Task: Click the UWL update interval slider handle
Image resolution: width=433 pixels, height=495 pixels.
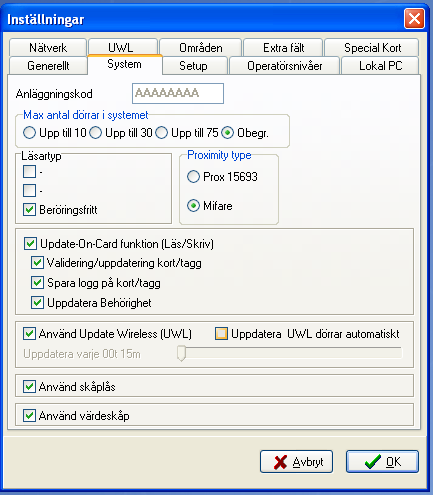Action: [181, 353]
